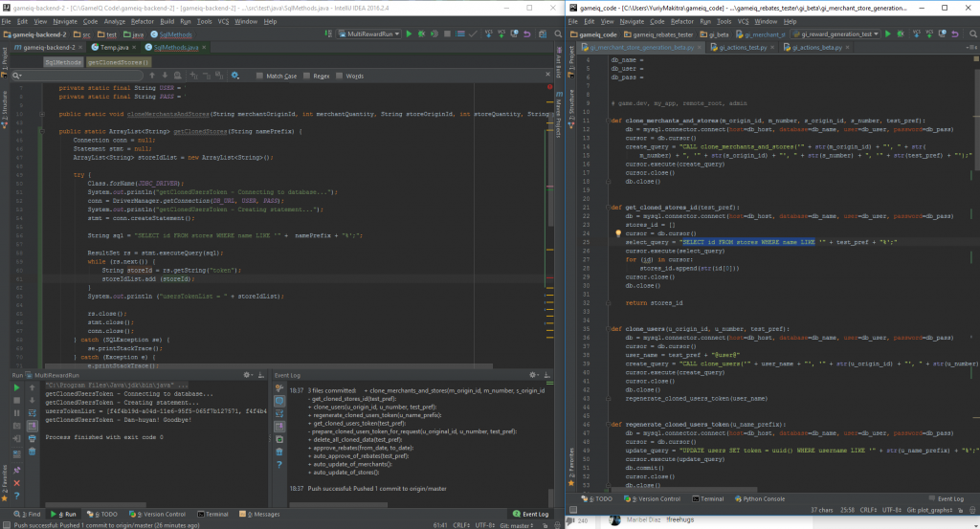Open Event Log panel settings gear
The height and width of the screenshot is (529, 980).
[533, 375]
